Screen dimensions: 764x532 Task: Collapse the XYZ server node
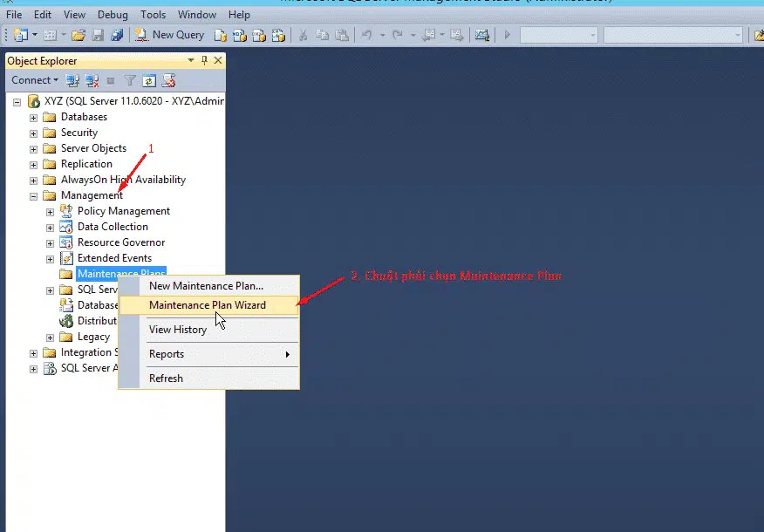coord(17,102)
